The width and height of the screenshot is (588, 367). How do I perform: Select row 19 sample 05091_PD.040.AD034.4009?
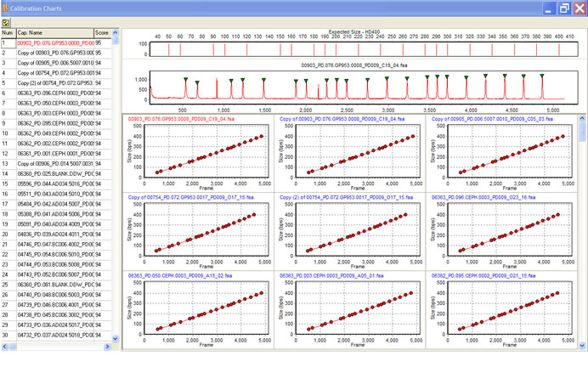tap(56, 224)
